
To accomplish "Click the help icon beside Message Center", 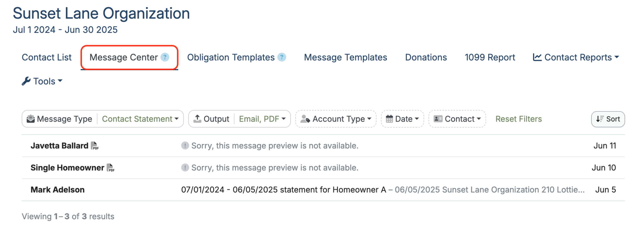I will point(165,57).
